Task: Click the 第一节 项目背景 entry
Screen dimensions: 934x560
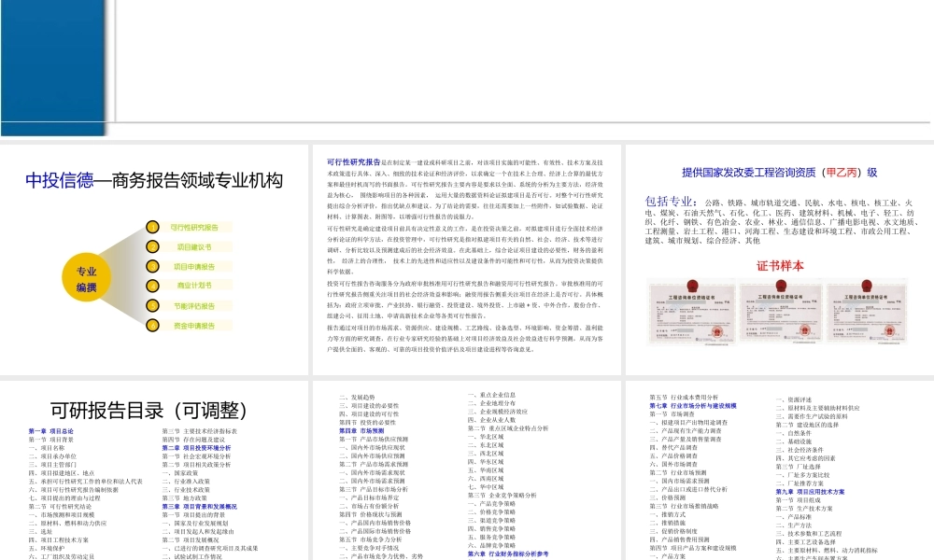Action: [x=51, y=440]
